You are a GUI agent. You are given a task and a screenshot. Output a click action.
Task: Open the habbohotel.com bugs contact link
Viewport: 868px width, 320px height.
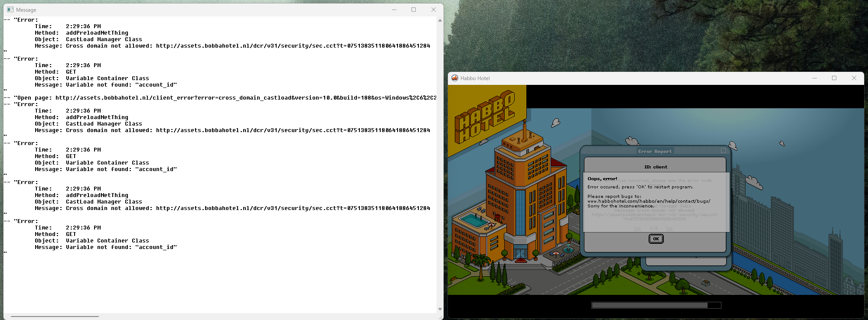(649, 201)
